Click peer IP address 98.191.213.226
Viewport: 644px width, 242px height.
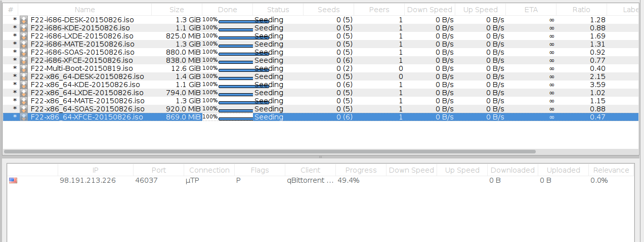click(88, 180)
